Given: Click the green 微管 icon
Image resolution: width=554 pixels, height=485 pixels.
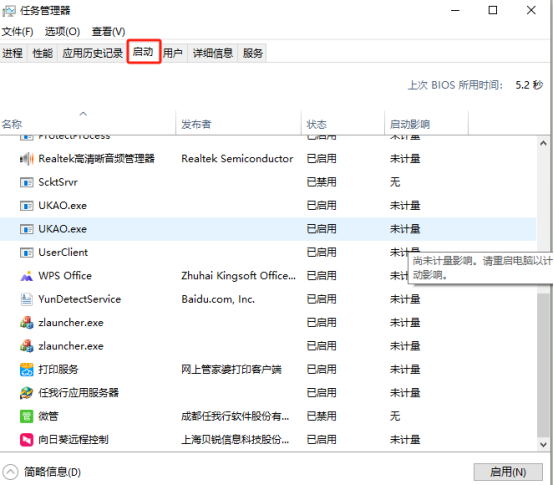Looking at the screenshot, I should 26,416.
